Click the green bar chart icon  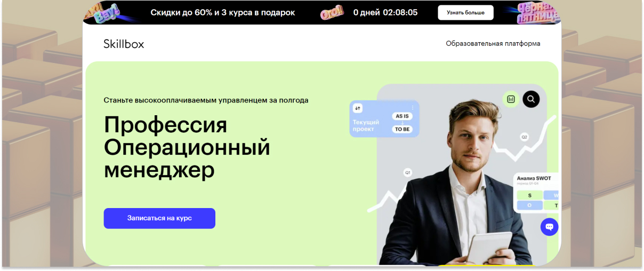(x=511, y=99)
